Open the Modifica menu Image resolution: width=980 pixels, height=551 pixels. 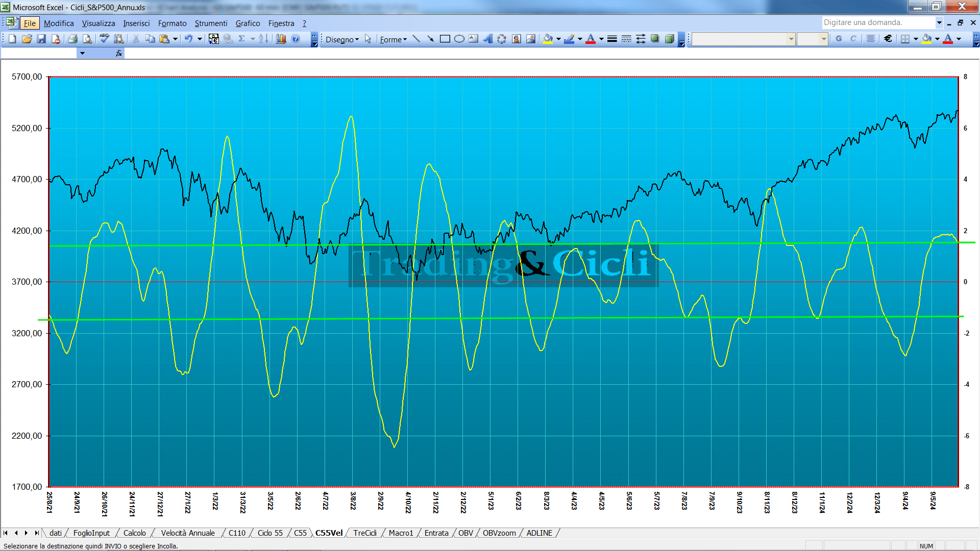click(59, 23)
